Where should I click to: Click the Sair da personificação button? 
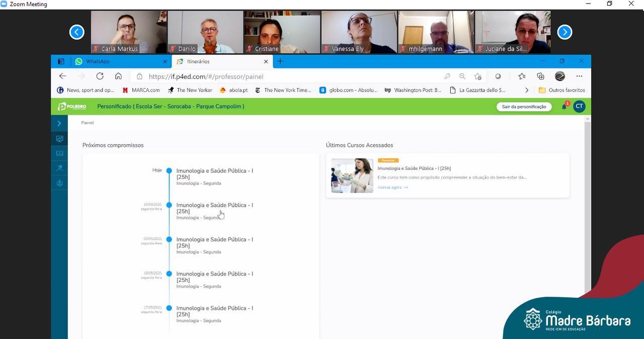pos(524,107)
